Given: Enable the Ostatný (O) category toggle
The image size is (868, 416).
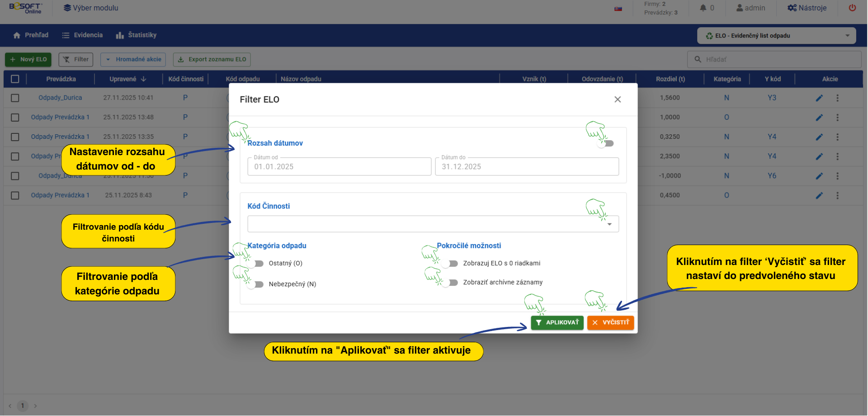Looking at the screenshot, I should pos(258,264).
